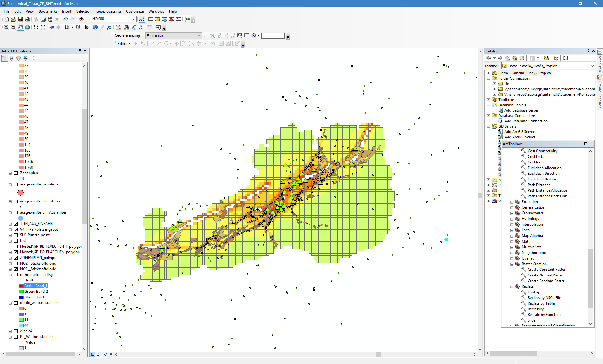Go to previous extent arrow
This screenshot has width=603, height=364.
[x=52, y=27]
